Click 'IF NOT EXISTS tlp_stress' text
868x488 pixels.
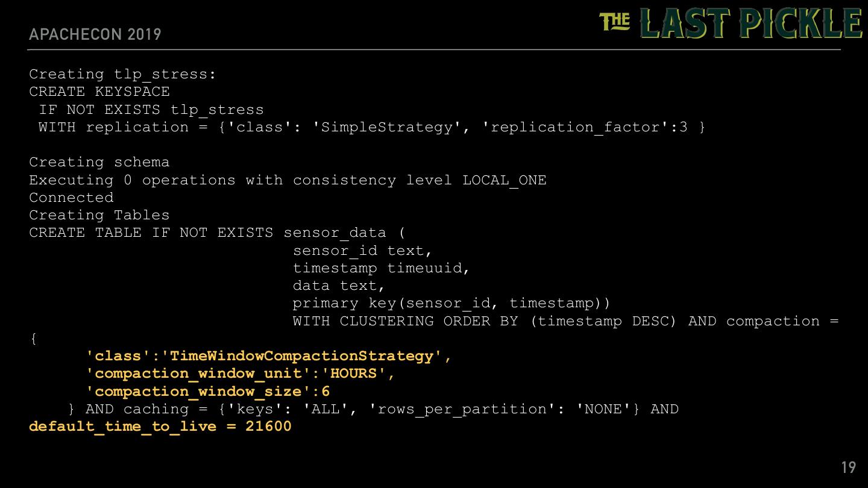(x=151, y=110)
